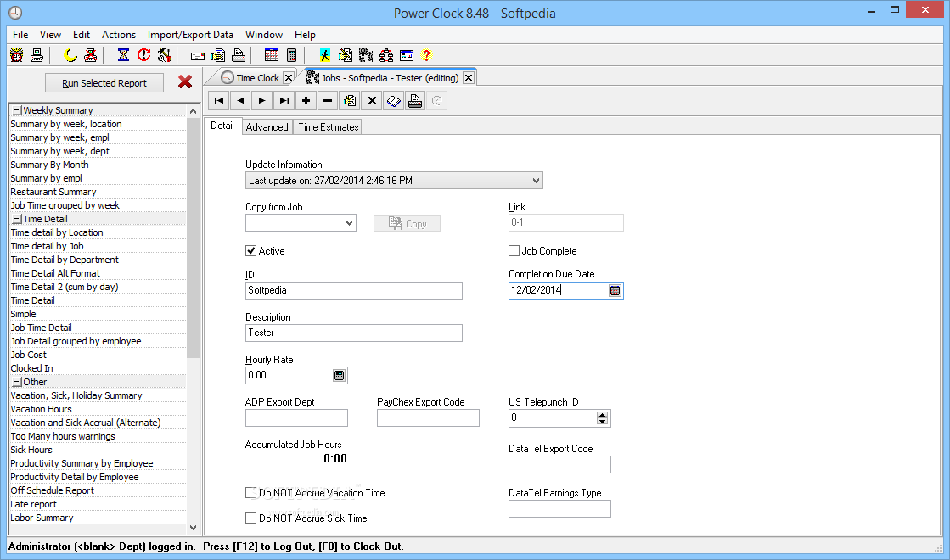This screenshot has width=950, height=560.
Task: Click the envelope message toolbar icon
Action: [198, 56]
